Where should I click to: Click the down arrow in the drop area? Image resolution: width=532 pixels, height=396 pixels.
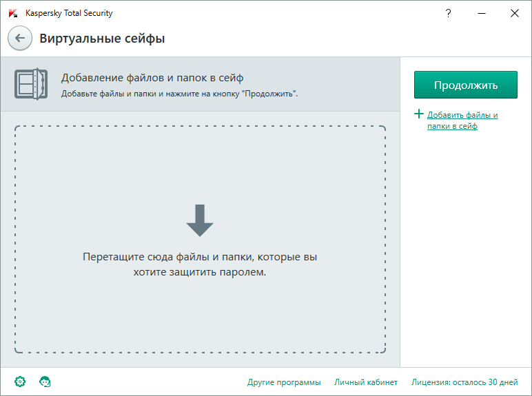(x=200, y=220)
